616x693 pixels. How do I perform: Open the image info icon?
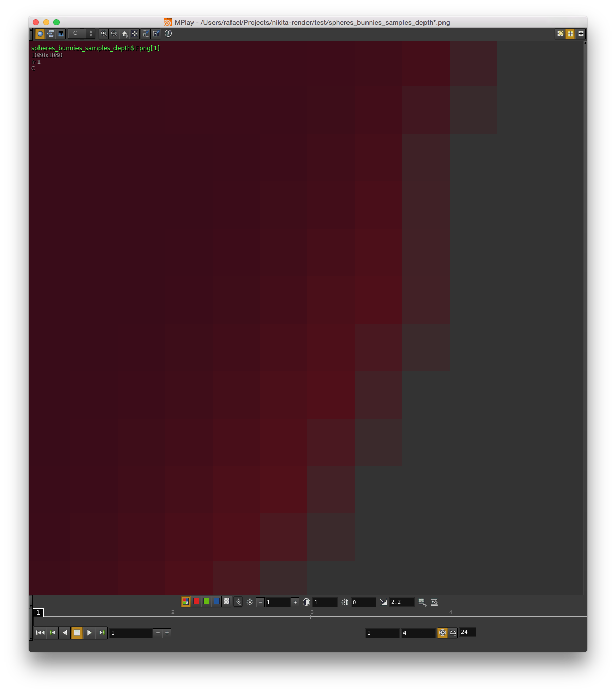168,34
